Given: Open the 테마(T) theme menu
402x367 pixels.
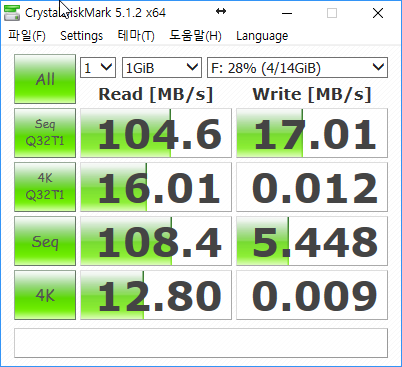Looking at the screenshot, I should tap(136, 36).
